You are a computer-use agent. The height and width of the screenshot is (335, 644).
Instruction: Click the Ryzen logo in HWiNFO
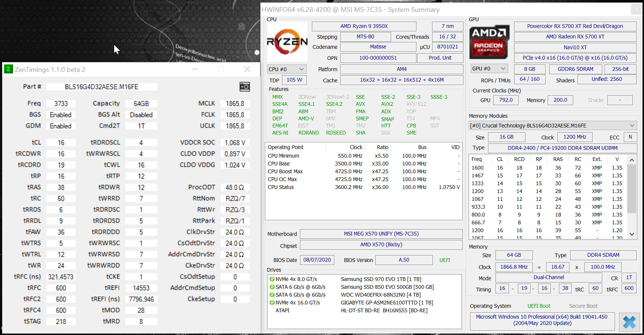tap(287, 42)
